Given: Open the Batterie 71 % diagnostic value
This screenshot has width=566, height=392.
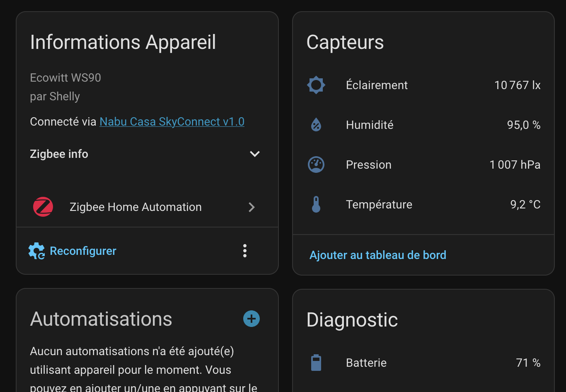Looking at the screenshot, I should click(528, 363).
